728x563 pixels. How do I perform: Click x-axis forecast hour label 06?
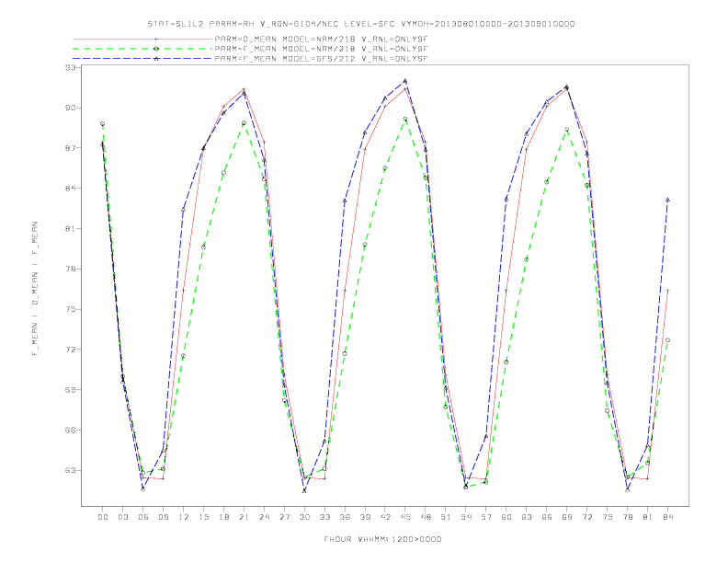[x=143, y=517]
